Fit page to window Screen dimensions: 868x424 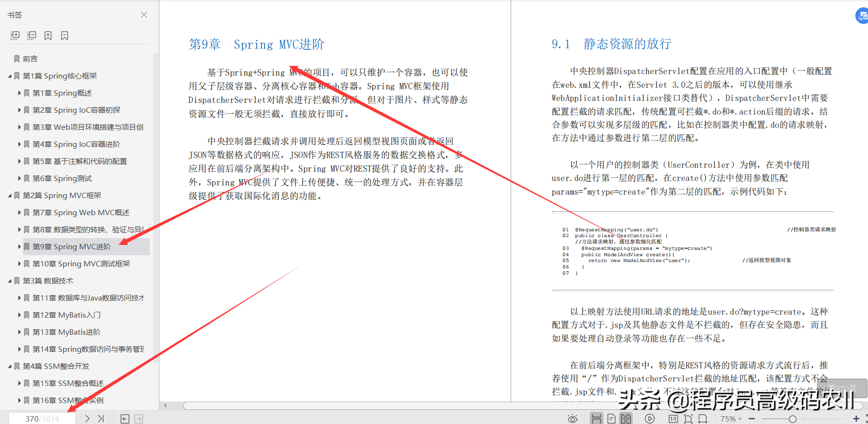click(688, 419)
